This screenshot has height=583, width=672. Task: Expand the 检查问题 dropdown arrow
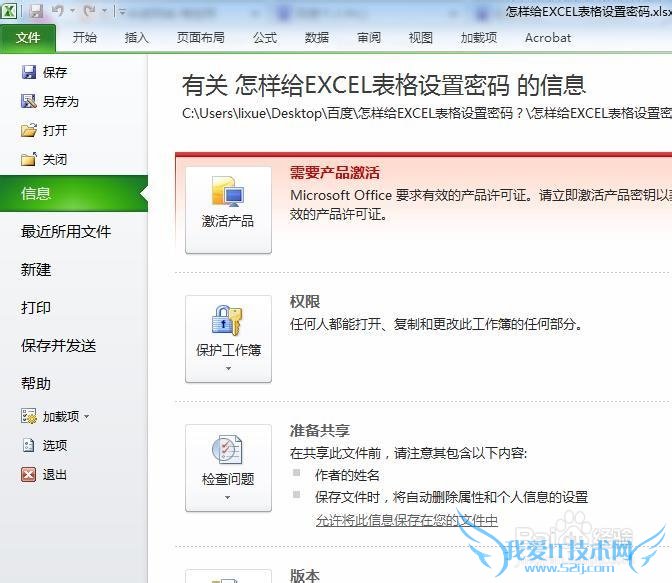pos(228,498)
